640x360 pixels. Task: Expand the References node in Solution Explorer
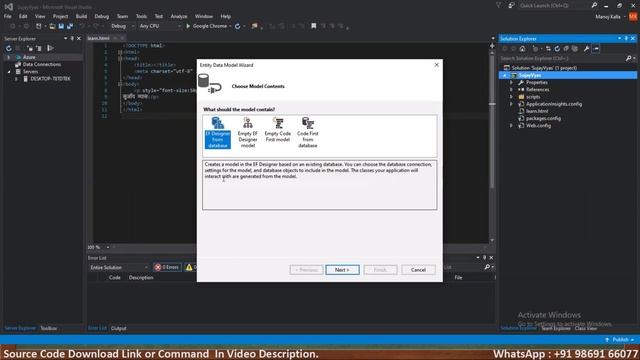coord(511,90)
